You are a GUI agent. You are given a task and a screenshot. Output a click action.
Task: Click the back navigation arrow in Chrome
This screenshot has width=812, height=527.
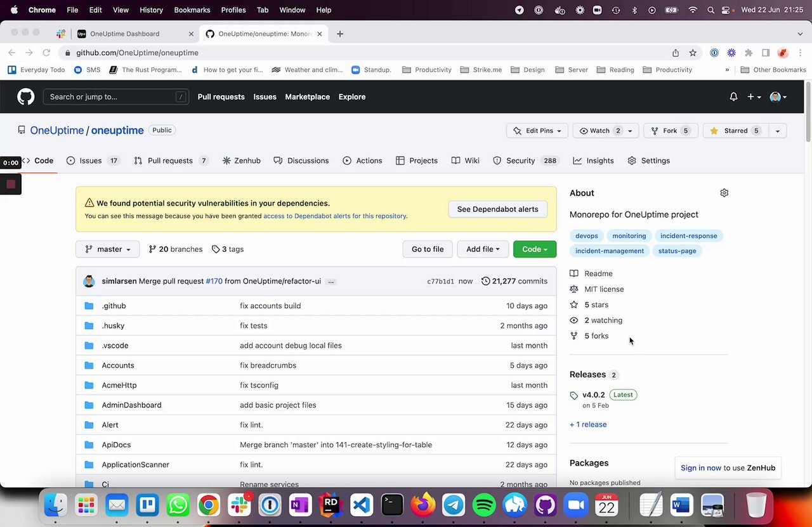point(12,53)
